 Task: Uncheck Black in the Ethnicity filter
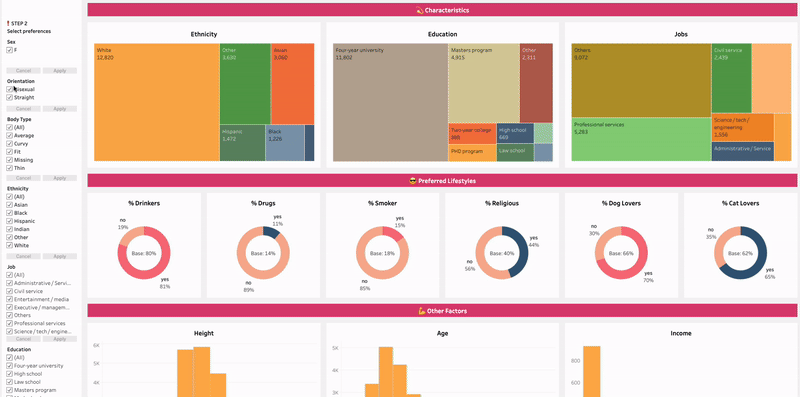tap(9, 213)
